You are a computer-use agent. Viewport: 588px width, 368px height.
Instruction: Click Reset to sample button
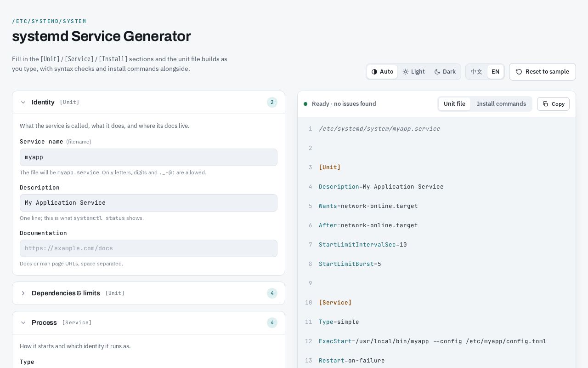[x=543, y=72]
